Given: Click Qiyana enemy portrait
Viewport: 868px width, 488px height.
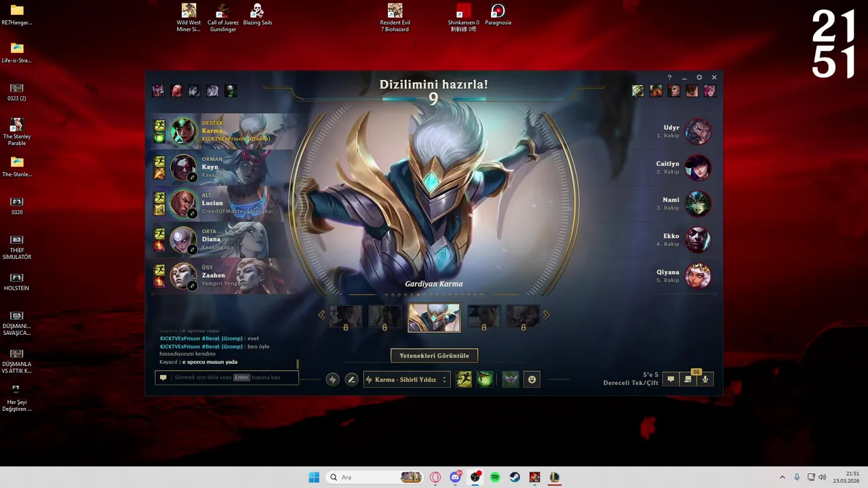Looking at the screenshot, I should pyautogui.click(x=698, y=276).
